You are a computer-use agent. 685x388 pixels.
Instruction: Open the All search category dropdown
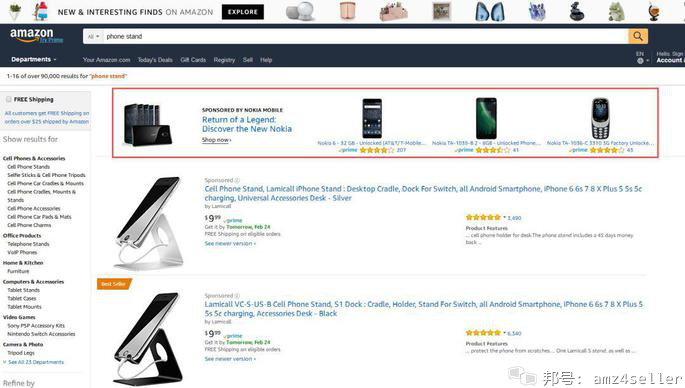93,37
